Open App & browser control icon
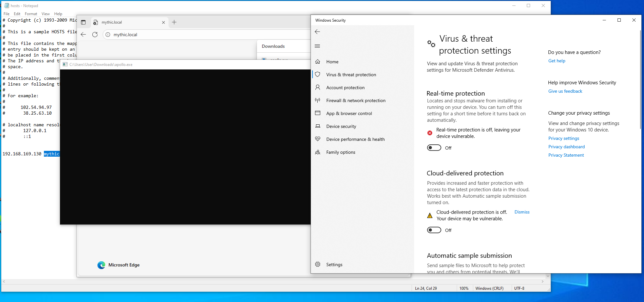The width and height of the screenshot is (644, 302). (318, 113)
